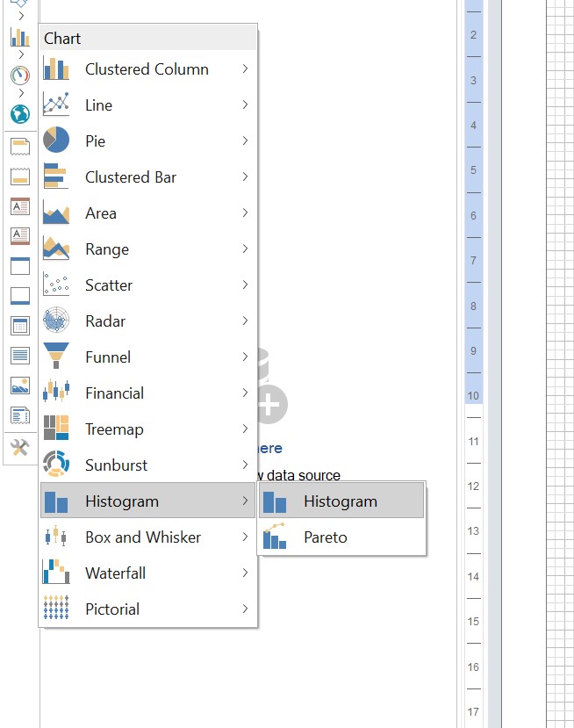The width and height of the screenshot is (574, 728).
Task: Open the Financial chart submenu
Action: 148,393
